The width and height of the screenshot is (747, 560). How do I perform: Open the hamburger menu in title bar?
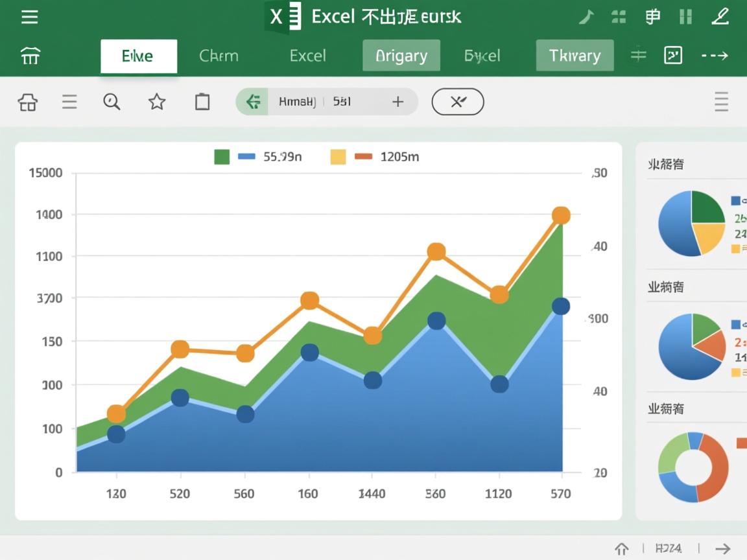29,17
